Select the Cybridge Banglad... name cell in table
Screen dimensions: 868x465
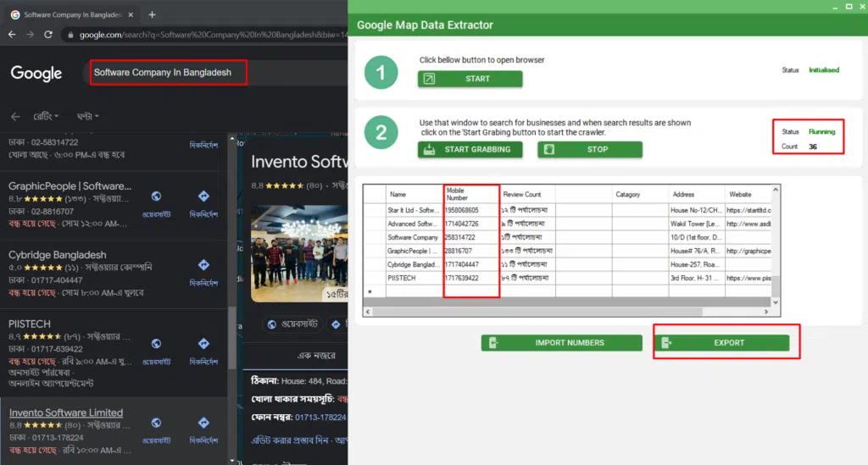[414, 264]
